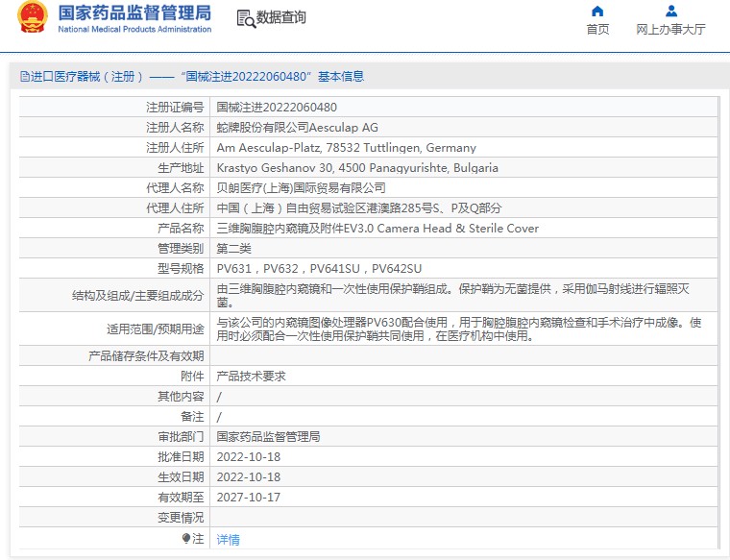This screenshot has height=560, width=730.
Task: Click the 产品名称 label
Action: pyautogui.click(x=181, y=228)
